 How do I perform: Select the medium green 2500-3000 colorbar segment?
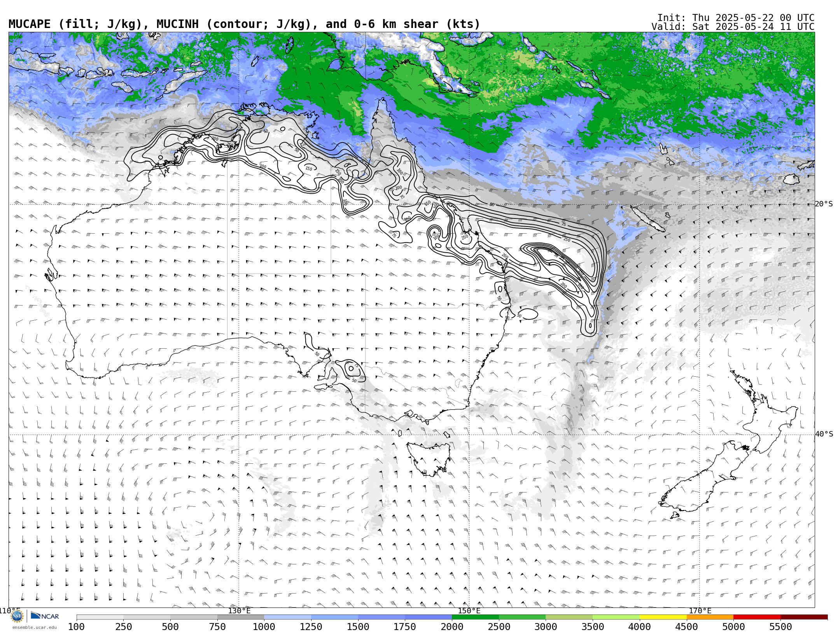pyautogui.click(x=522, y=617)
